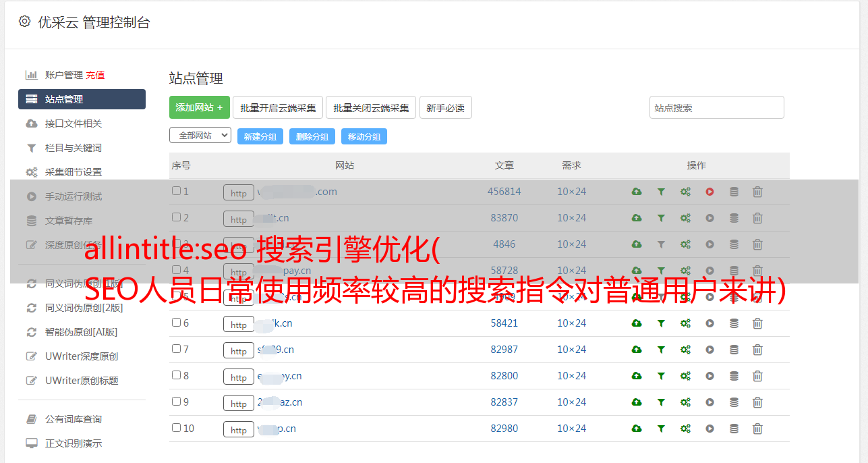This screenshot has width=868, height=463.
Task: Click the filter icon in row 9
Action: tap(661, 402)
